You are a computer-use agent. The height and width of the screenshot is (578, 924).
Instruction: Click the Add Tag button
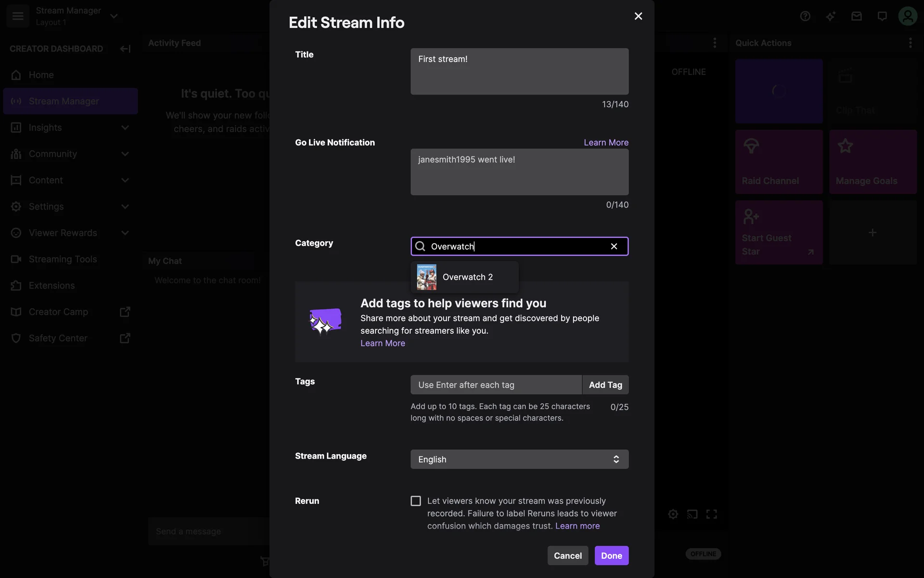click(605, 385)
